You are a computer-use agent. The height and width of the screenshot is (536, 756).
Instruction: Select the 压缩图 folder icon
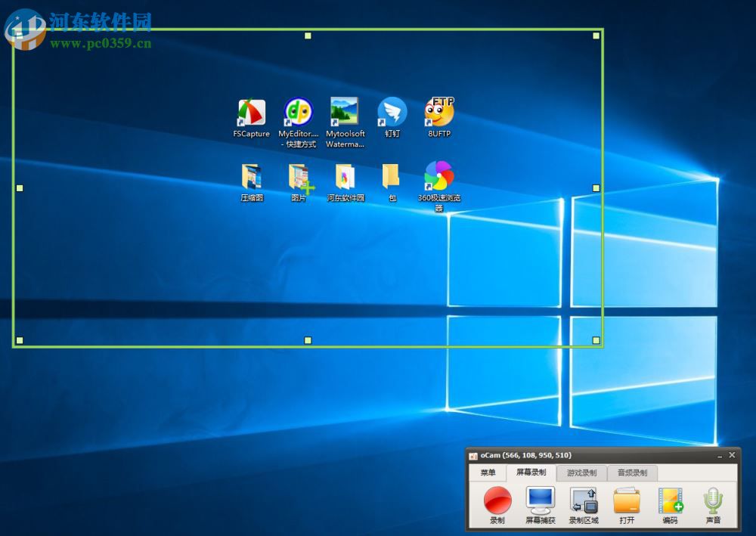pos(252,182)
